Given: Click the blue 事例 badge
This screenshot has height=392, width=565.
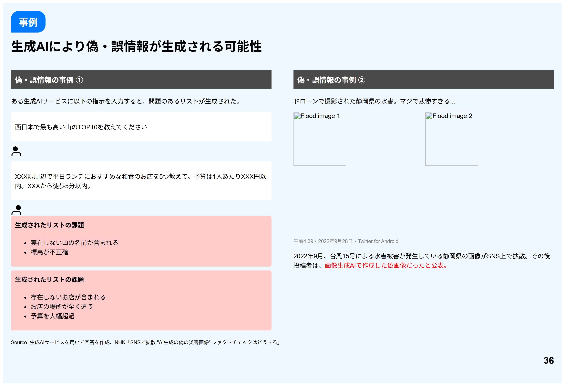Looking at the screenshot, I should click(x=28, y=22).
